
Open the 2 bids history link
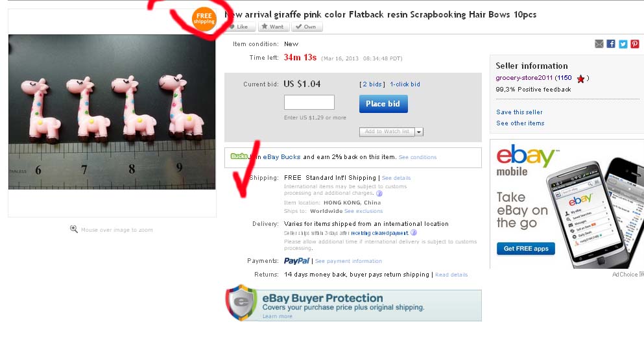click(x=372, y=84)
